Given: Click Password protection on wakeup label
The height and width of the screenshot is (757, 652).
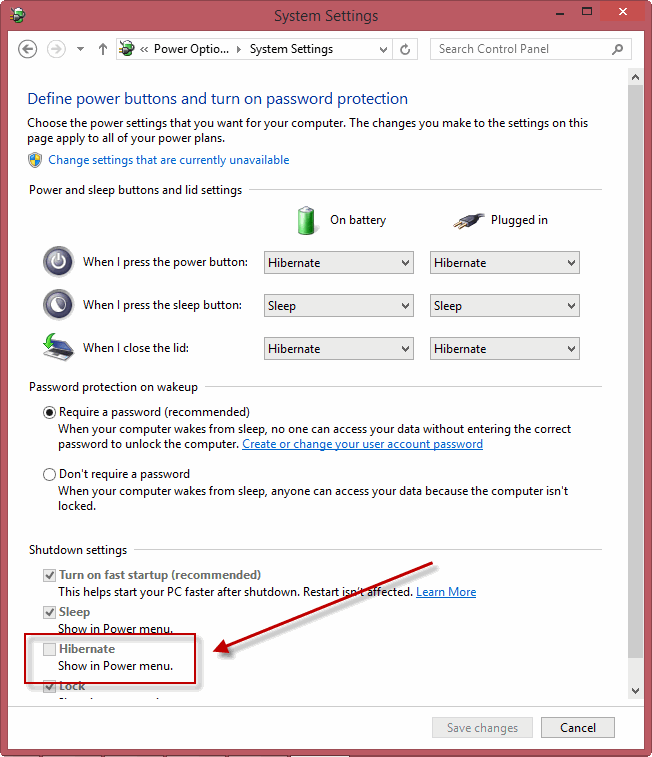Looking at the screenshot, I should [x=113, y=387].
